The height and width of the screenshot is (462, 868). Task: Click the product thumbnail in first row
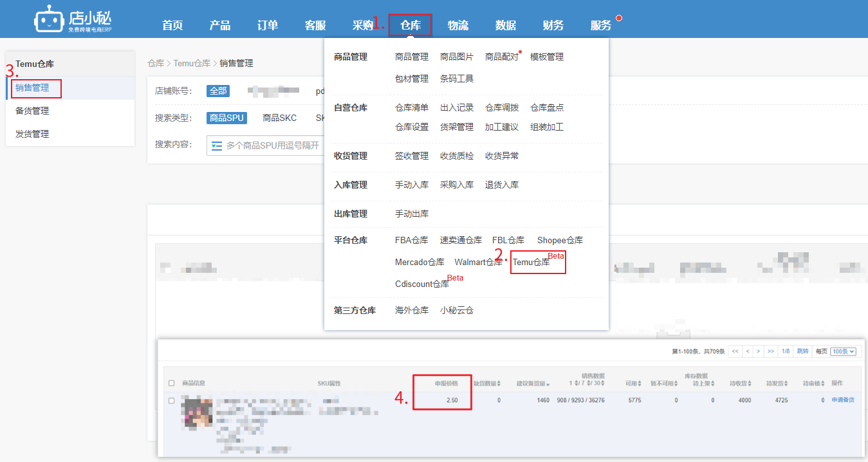point(197,412)
